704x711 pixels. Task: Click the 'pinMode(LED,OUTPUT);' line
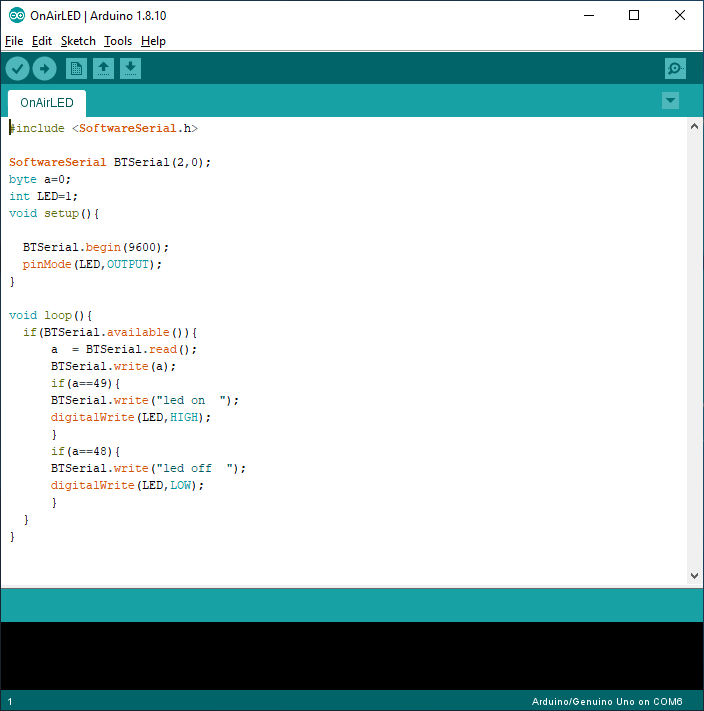92,264
